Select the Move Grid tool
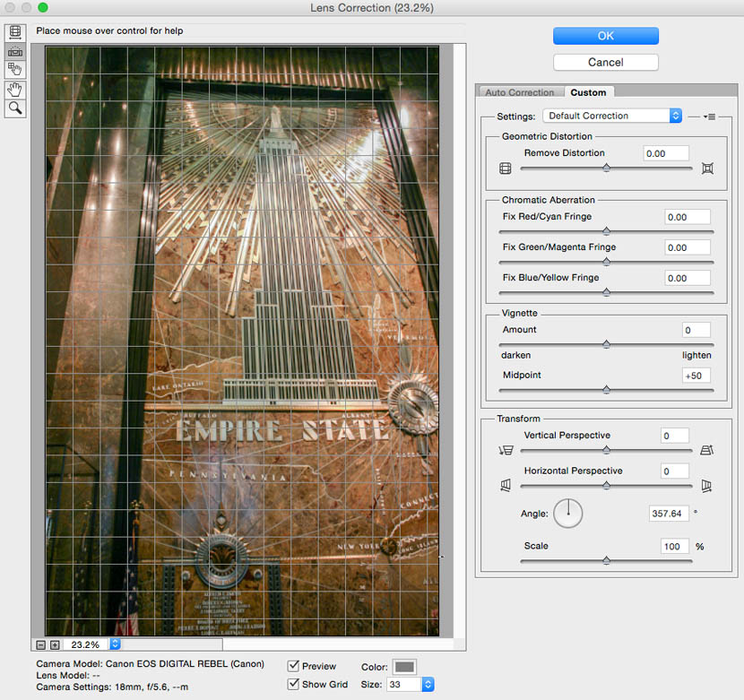Image resolution: width=744 pixels, height=700 pixels. pyautogui.click(x=15, y=70)
